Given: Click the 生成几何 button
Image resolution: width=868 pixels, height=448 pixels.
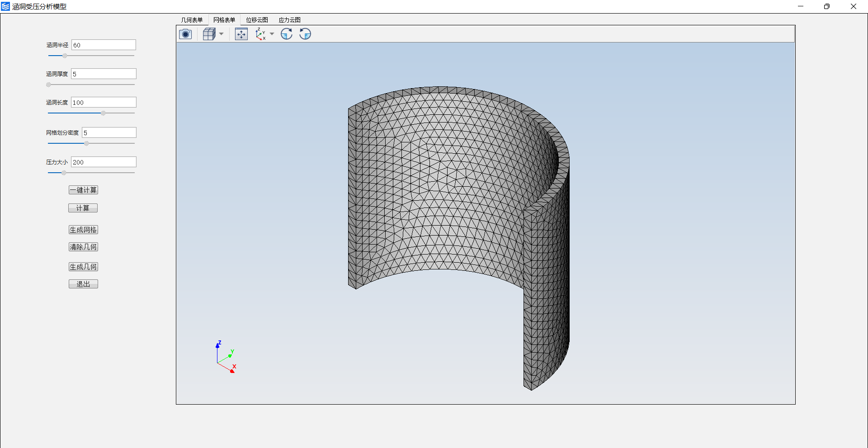Looking at the screenshot, I should [x=83, y=267].
